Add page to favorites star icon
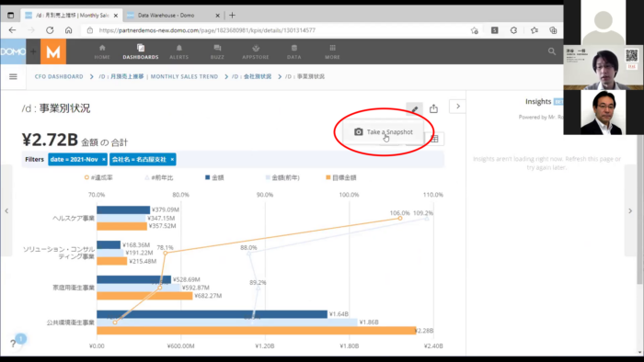Image resolution: width=644 pixels, height=362 pixels. [x=475, y=30]
